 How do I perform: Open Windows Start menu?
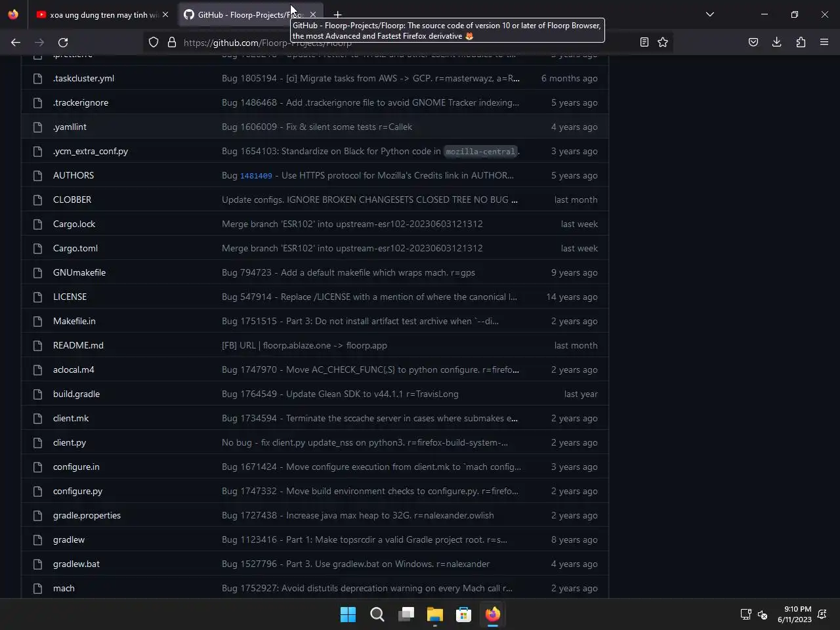point(348,614)
